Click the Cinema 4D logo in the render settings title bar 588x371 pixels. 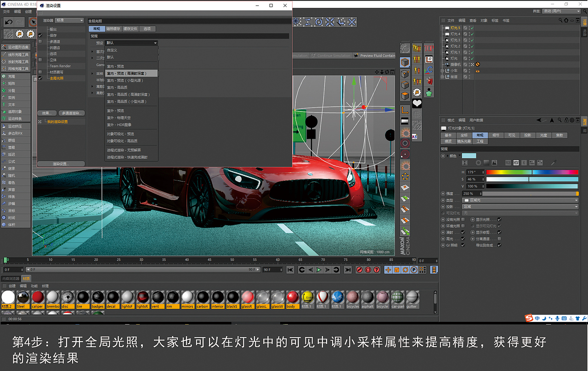[41, 6]
